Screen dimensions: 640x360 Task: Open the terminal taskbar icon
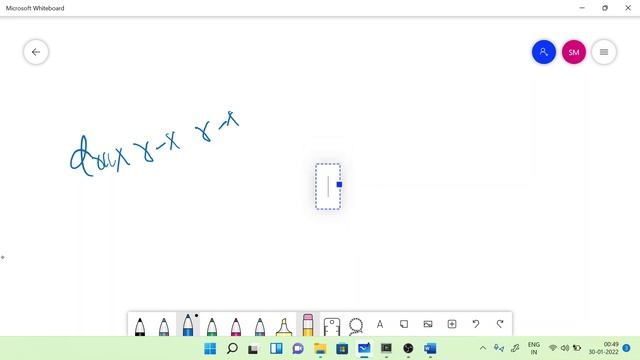(386, 349)
